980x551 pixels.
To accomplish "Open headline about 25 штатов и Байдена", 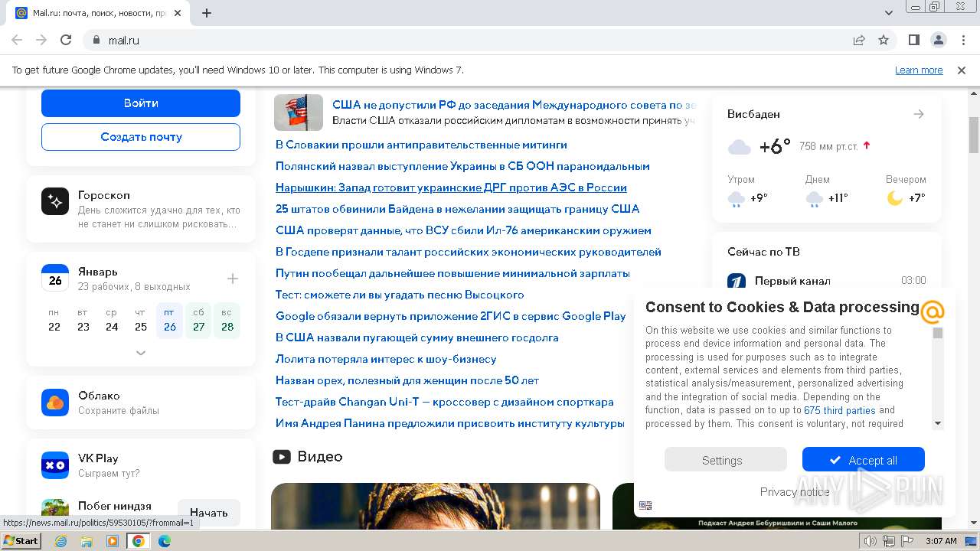I will click(x=457, y=209).
